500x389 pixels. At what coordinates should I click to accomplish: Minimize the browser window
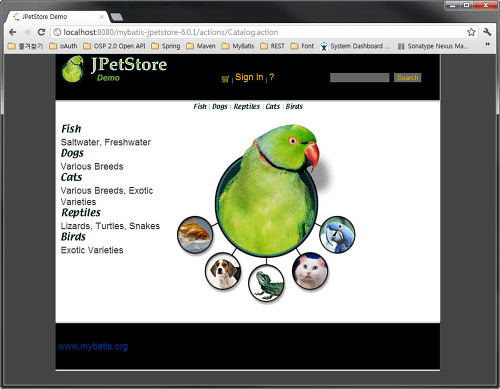pyautogui.click(x=453, y=5)
